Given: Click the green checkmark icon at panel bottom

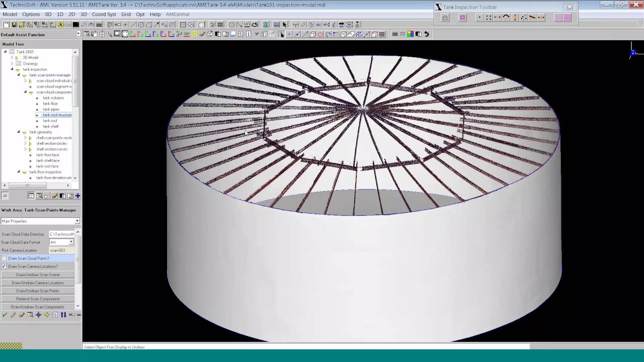Looking at the screenshot, I should coord(5,315).
